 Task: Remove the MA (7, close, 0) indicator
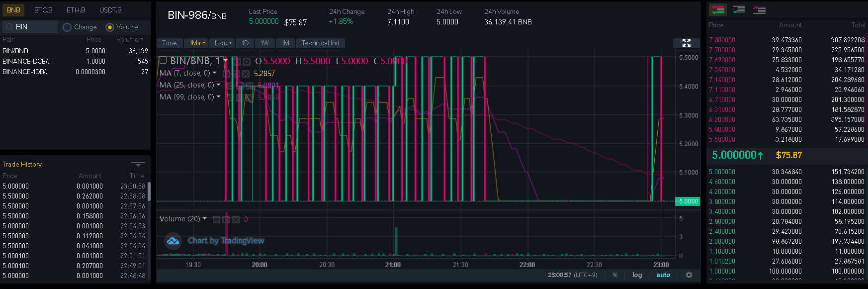point(245,74)
